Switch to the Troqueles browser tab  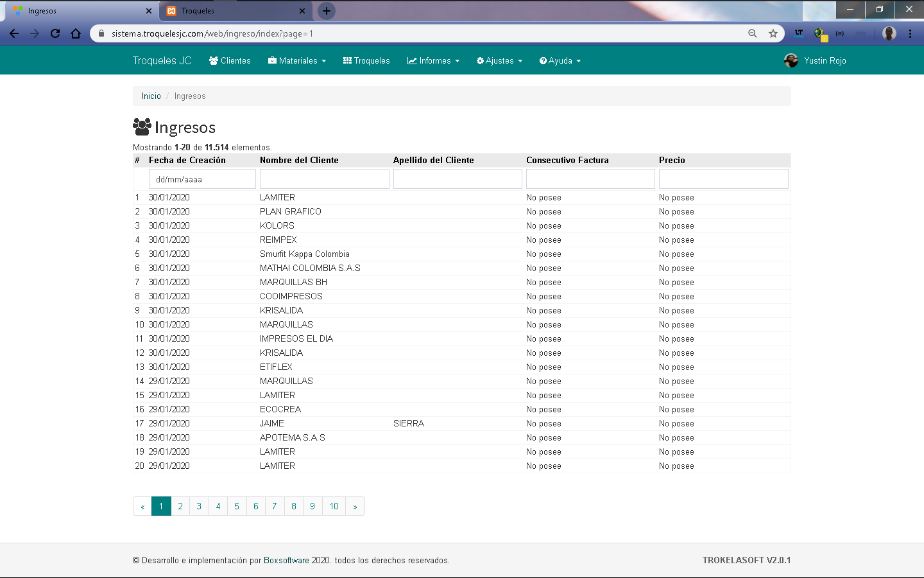tap(231, 11)
